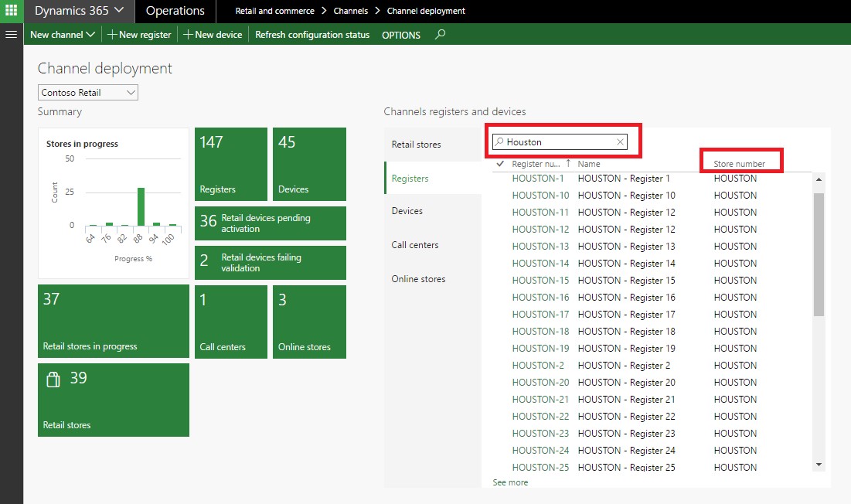Click Refresh configuration status
Viewport: 851px width, 504px height.
(x=312, y=35)
